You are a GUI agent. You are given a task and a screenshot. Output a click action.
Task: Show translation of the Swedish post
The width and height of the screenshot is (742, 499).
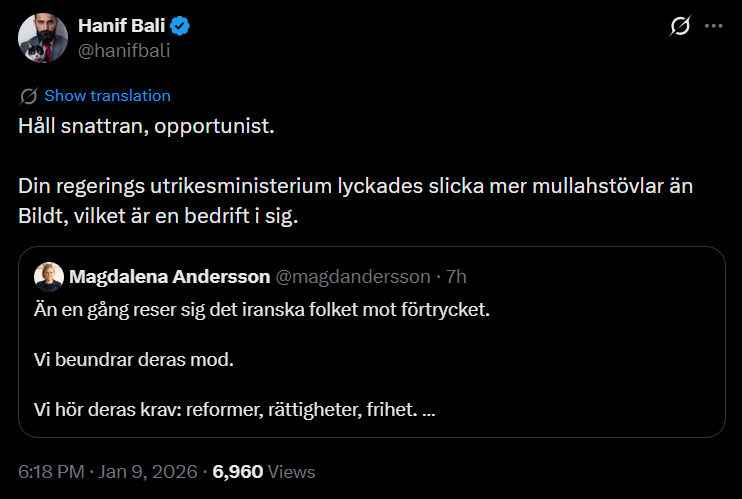click(x=107, y=96)
